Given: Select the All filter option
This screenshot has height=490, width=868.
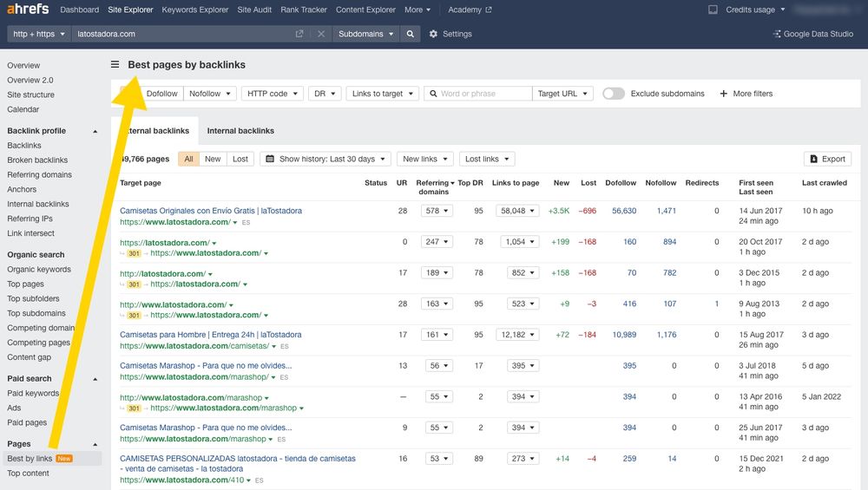Looking at the screenshot, I should pos(188,159).
